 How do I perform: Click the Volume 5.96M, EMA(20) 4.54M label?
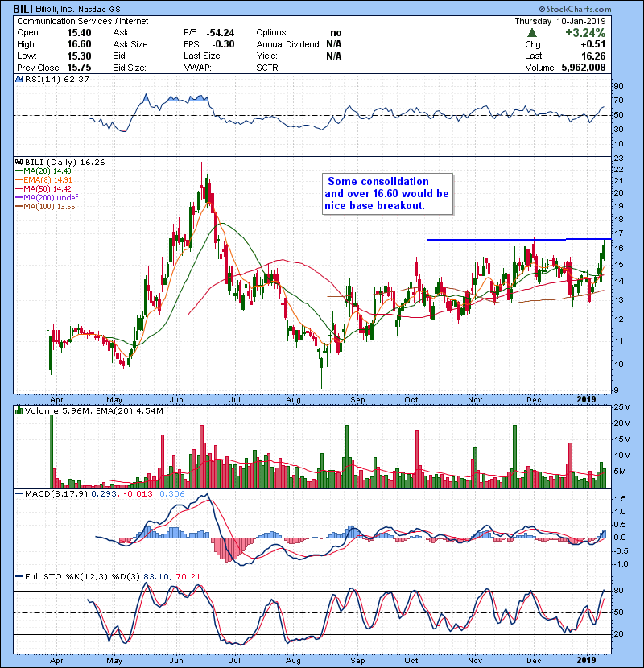[x=93, y=411]
